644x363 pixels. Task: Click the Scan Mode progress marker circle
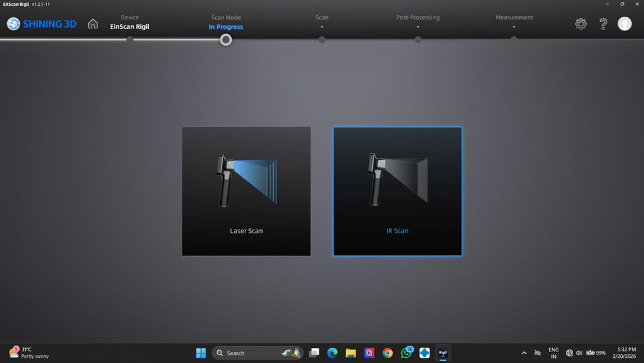pos(225,39)
